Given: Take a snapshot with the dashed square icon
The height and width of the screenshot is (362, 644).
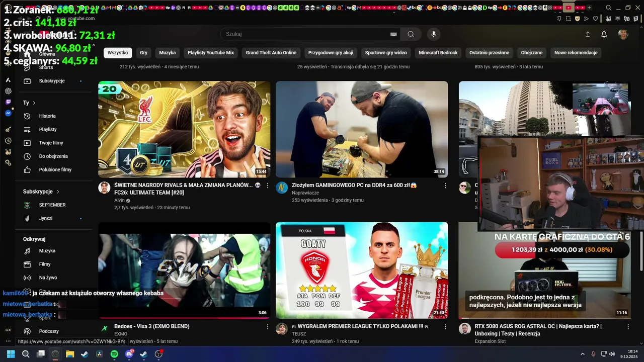Looking at the screenshot, I should (569, 19).
